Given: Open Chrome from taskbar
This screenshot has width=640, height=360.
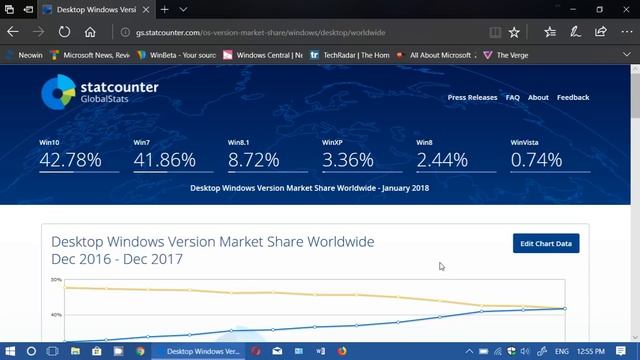Looking at the screenshot, I should [x=140, y=351].
